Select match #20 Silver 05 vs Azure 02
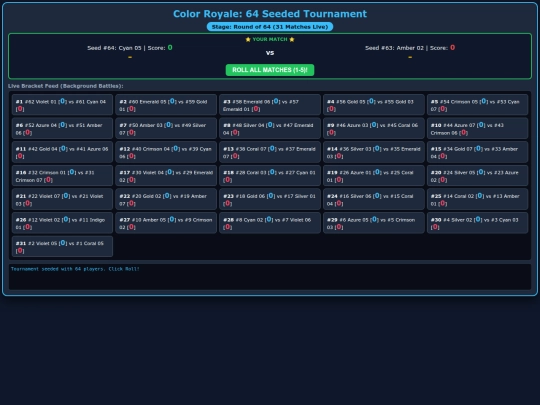The width and height of the screenshot is (540, 405). point(477,176)
